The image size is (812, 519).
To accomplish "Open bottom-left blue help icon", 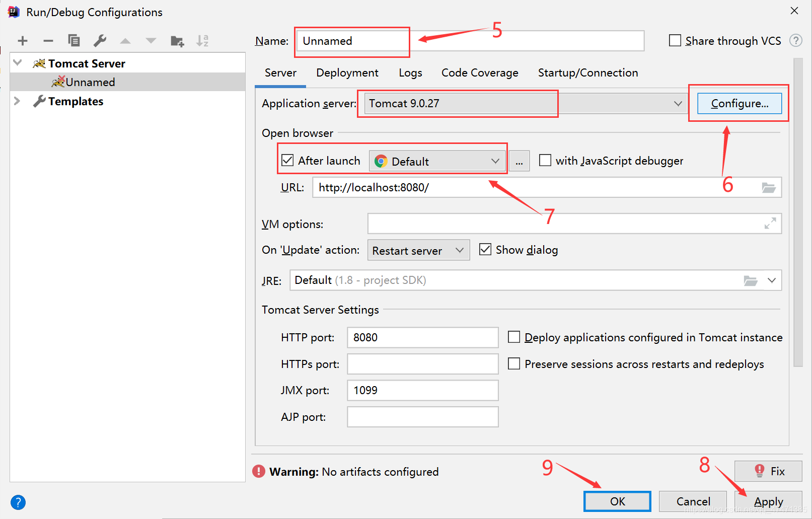I will pos(18,502).
